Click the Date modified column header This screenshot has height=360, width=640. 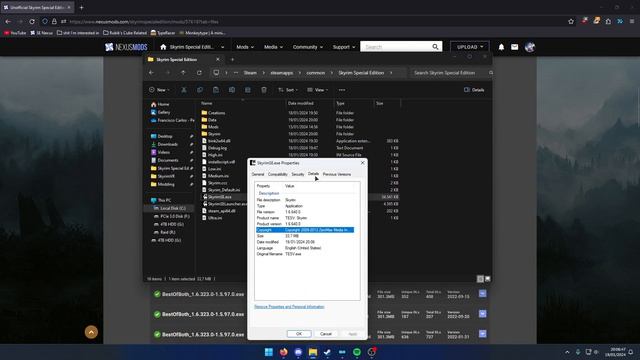pyautogui.click(x=301, y=103)
